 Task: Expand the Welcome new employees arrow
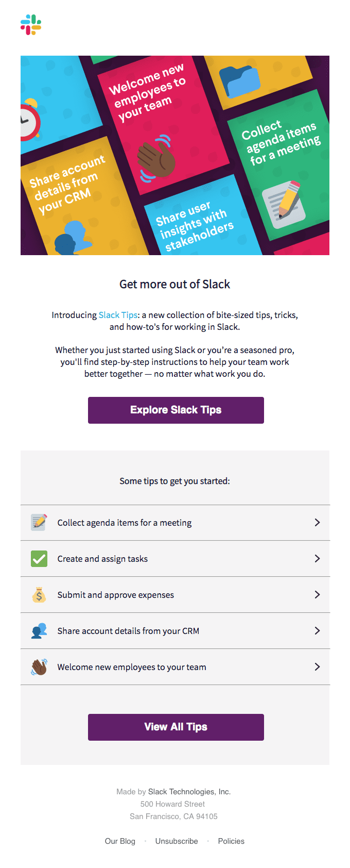click(317, 667)
